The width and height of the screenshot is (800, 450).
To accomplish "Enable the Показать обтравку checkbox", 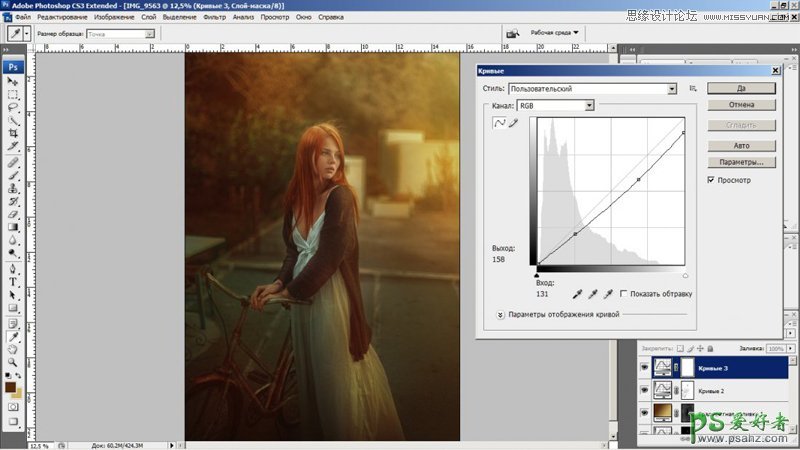I will pos(624,294).
